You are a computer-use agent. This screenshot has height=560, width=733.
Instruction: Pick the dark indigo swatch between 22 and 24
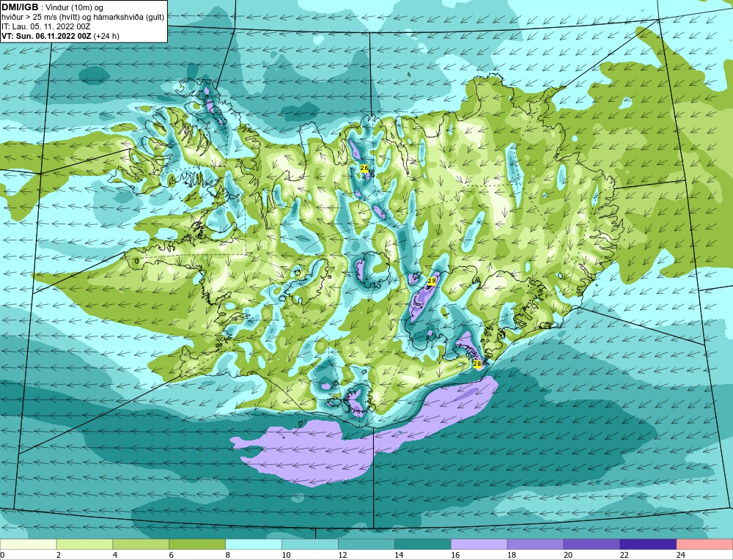point(648,545)
